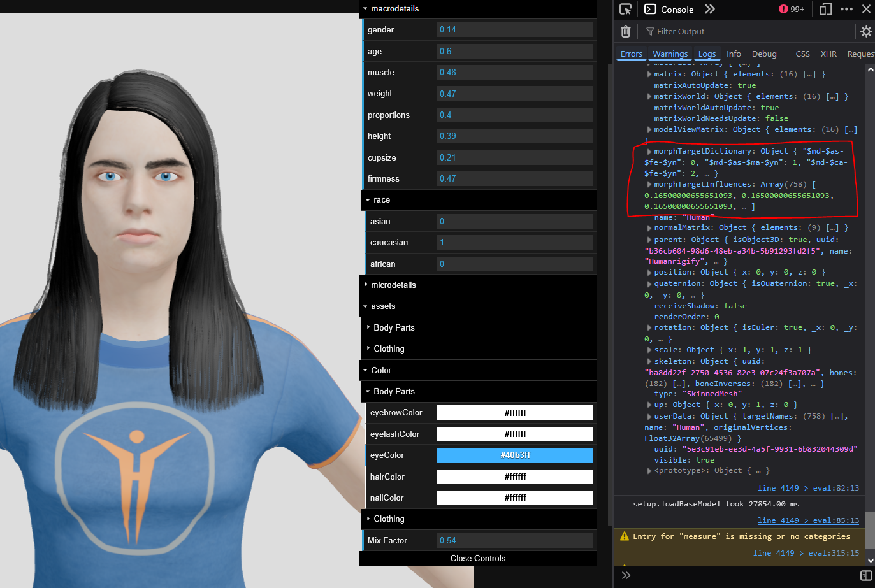Open the eyebrowColor swatch
The image size is (875, 588).
coord(515,413)
